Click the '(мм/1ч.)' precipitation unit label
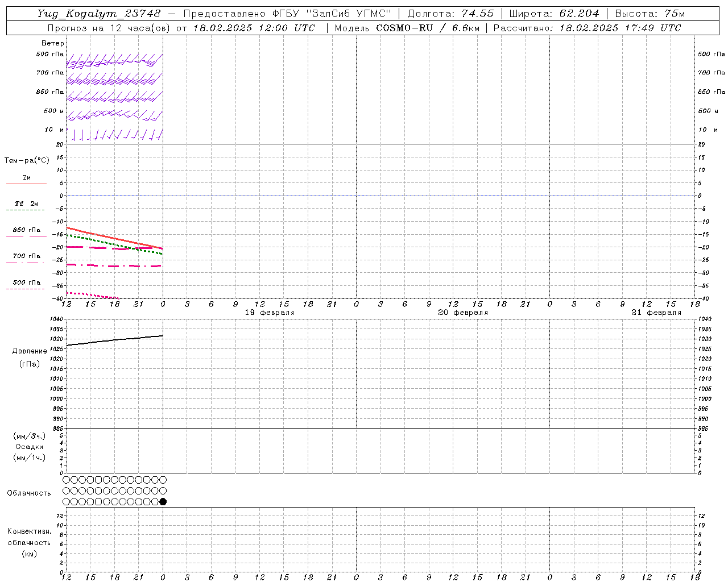This screenshot has width=728, height=582. click(x=30, y=458)
